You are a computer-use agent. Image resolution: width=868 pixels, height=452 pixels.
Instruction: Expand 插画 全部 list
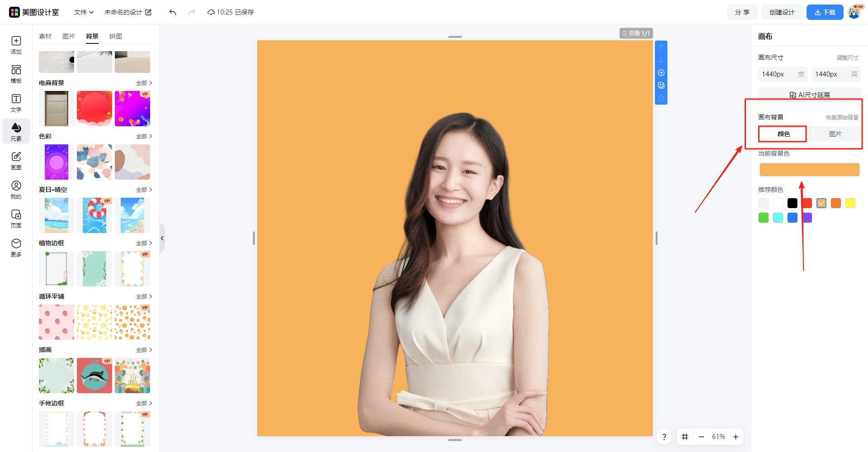pyautogui.click(x=144, y=350)
